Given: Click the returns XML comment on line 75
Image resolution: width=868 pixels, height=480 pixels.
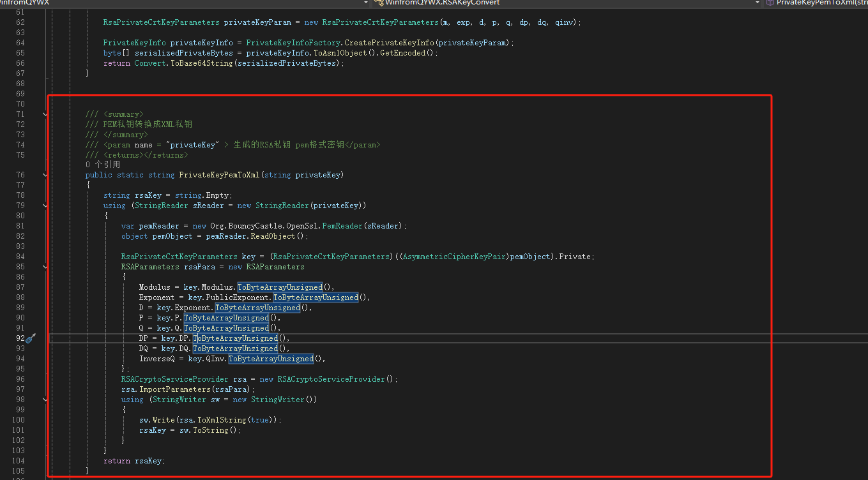Looking at the screenshot, I should pos(137,155).
